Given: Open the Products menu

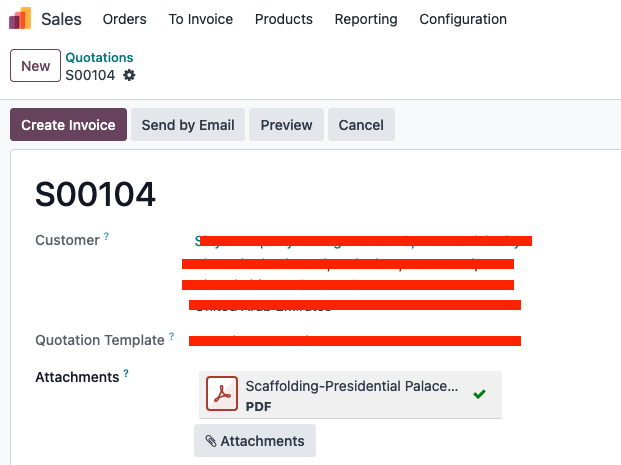Looking at the screenshot, I should tap(283, 19).
